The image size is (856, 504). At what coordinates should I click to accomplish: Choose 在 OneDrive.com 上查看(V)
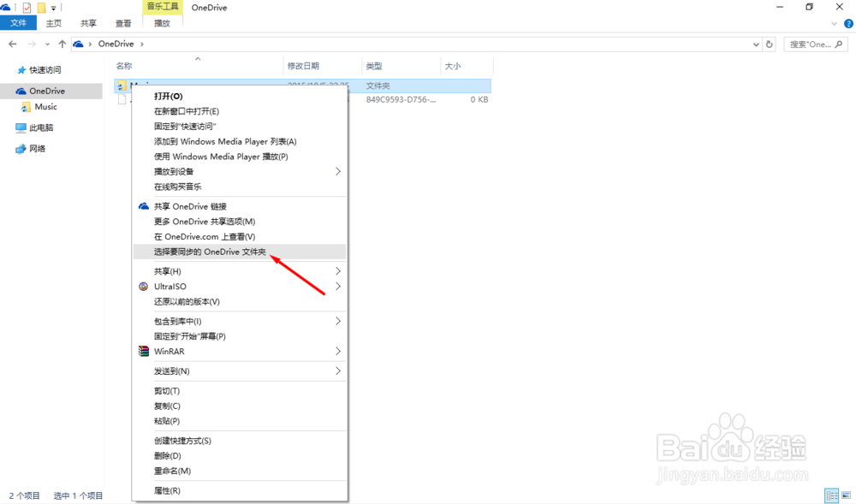pos(239,237)
